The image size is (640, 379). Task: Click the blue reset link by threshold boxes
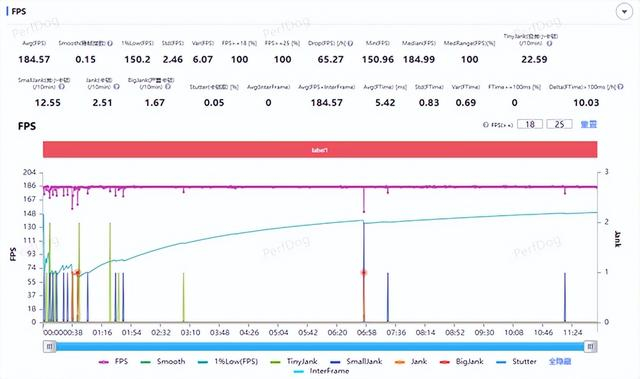tap(589, 124)
